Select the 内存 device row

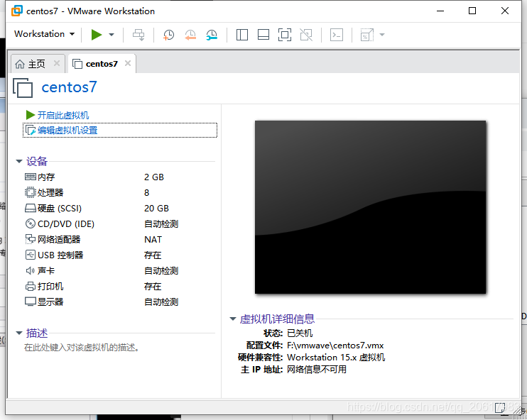point(119,177)
